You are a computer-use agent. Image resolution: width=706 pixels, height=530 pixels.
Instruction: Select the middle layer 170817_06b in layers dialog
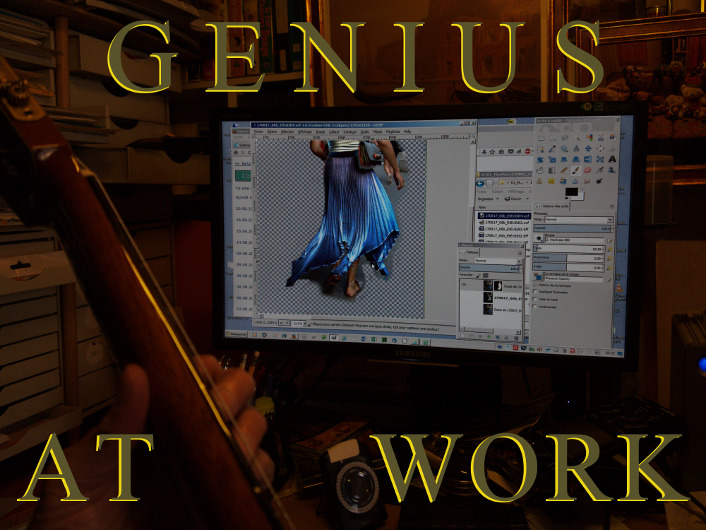[491, 297]
